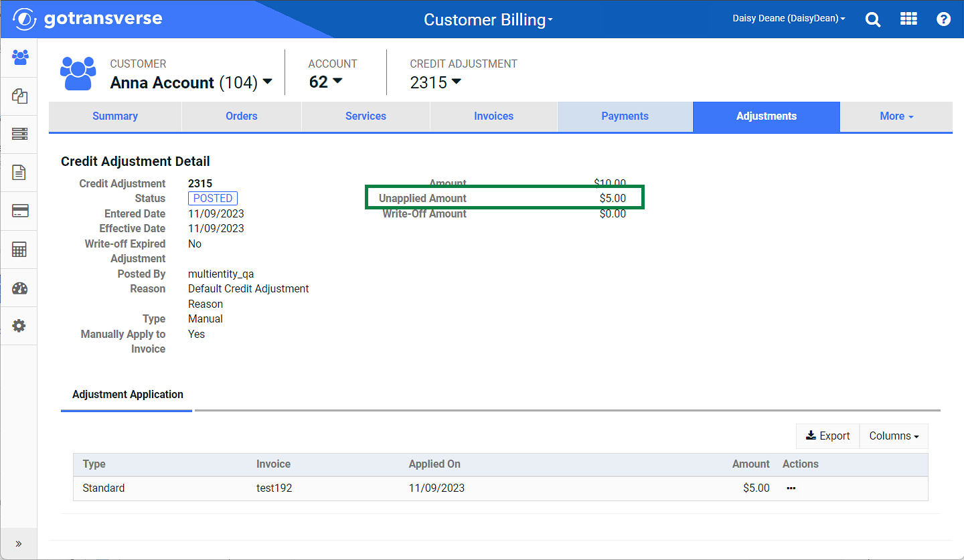The image size is (964, 560).
Task: Click the Manual type value
Action: (x=206, y=319)
